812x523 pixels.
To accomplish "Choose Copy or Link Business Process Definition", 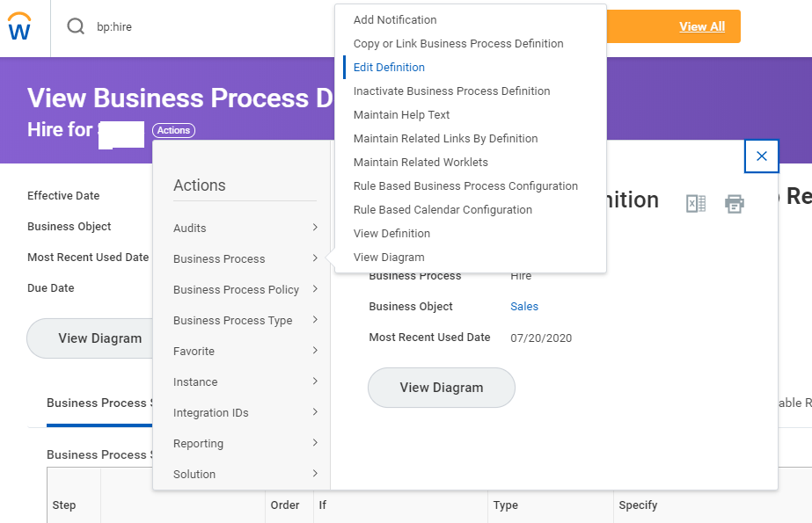I will pyautogui.click(x=458, y=43).
